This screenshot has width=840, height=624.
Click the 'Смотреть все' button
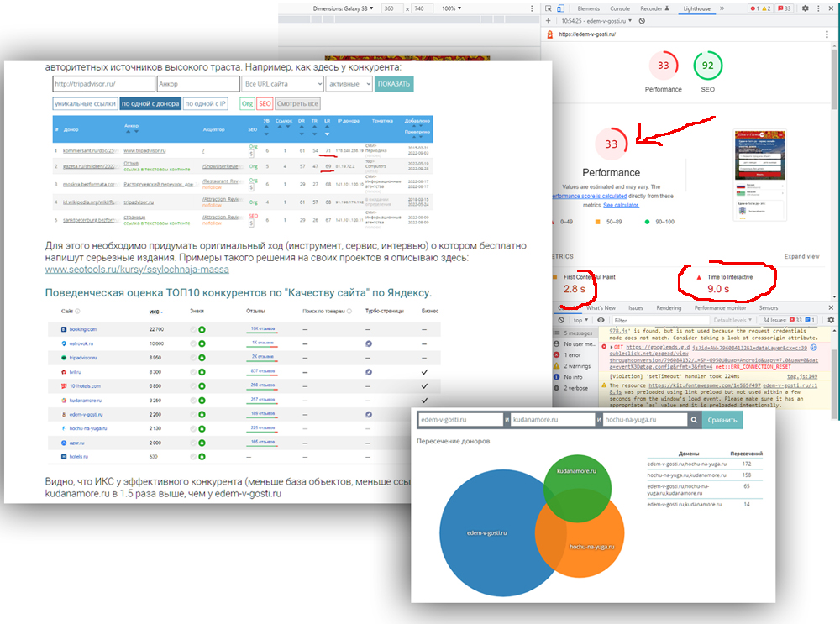(297, 104)
